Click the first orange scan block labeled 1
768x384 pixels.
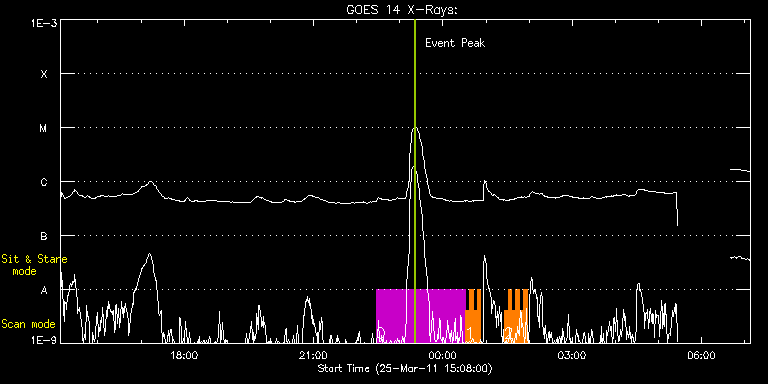[473, 316]
